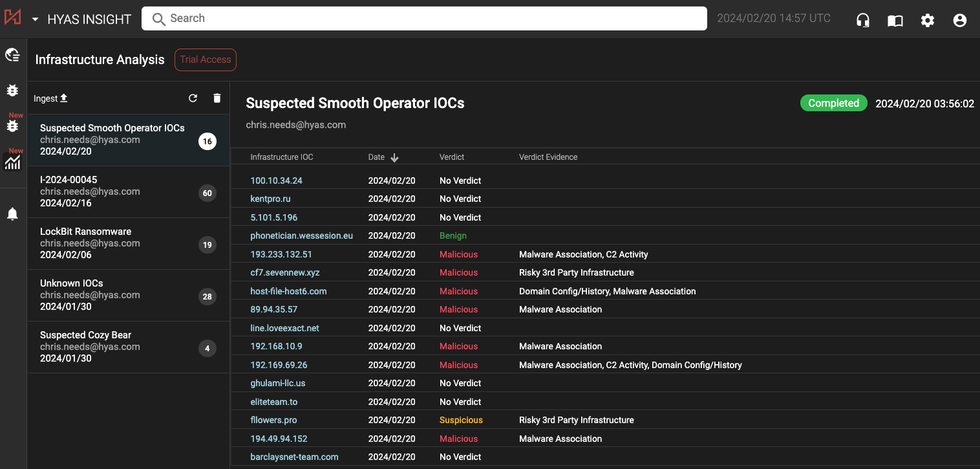Viewport: 980px width, 469px height.
Task: Open the documentation book icon
Action: [895, 21]
